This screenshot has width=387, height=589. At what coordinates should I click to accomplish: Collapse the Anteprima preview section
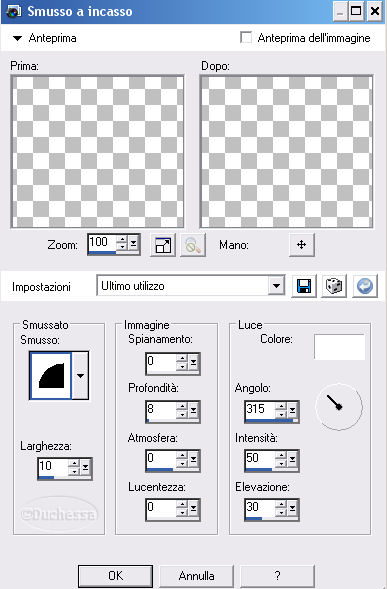(x=17, y=38)
